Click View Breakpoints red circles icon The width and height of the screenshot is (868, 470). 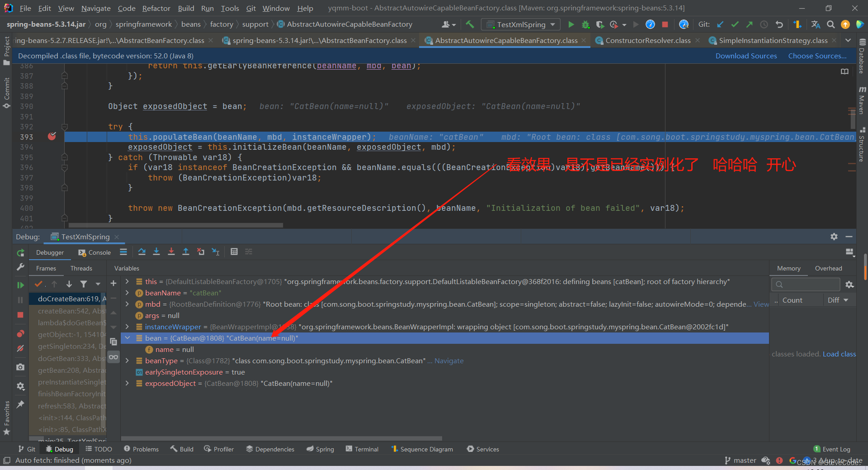(x=20, y=334)
